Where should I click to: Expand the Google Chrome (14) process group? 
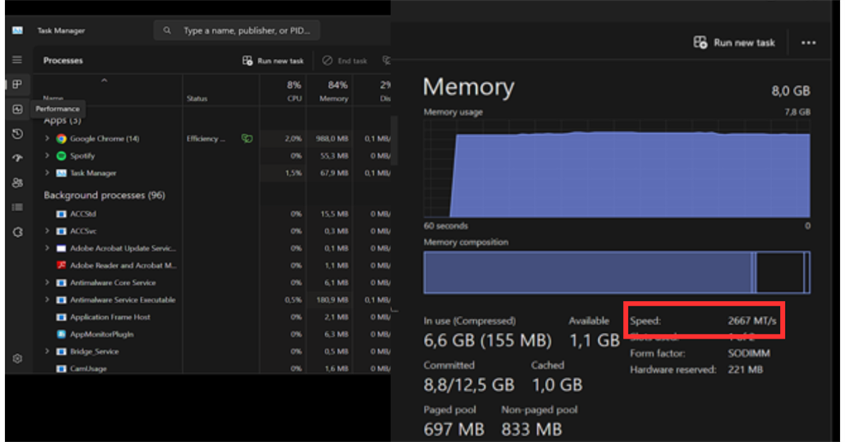(47, 139)
